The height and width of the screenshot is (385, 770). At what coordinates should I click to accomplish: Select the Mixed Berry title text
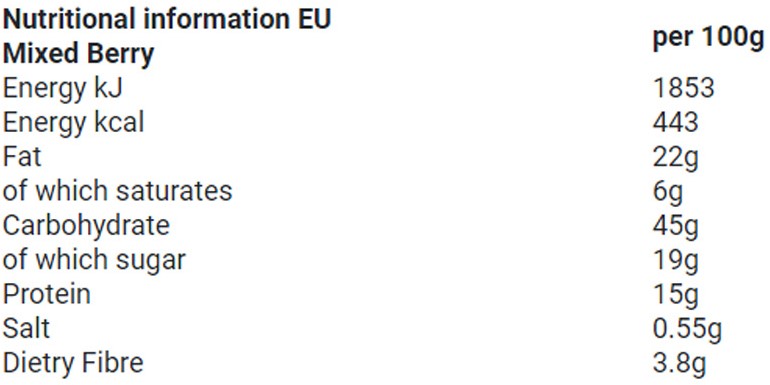[x=79, y=54]
